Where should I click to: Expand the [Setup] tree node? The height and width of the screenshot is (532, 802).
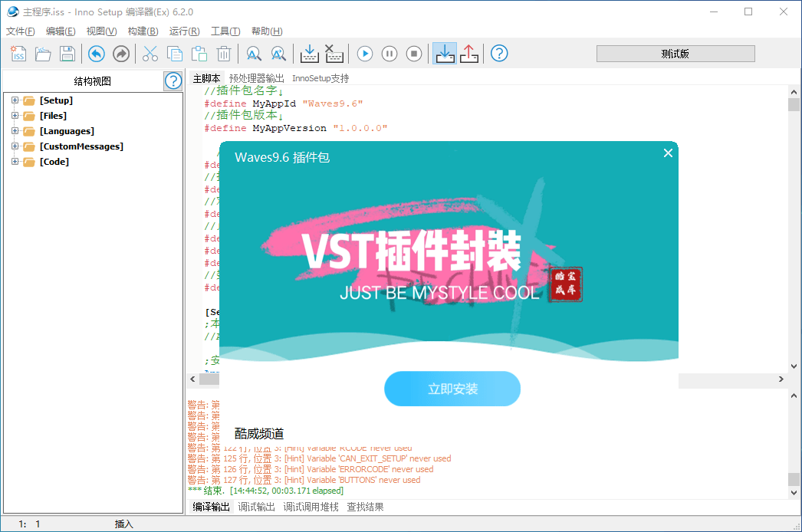click(x=15, y=100)
